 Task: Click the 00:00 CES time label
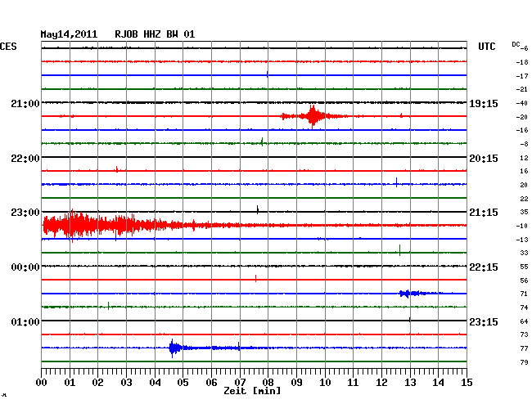pos(25,267)
